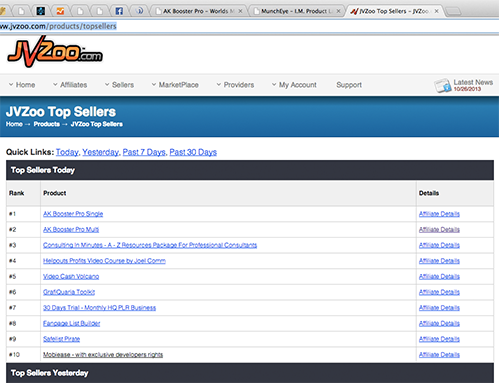Switch to the Facebook favicon tab

point(119,11)
